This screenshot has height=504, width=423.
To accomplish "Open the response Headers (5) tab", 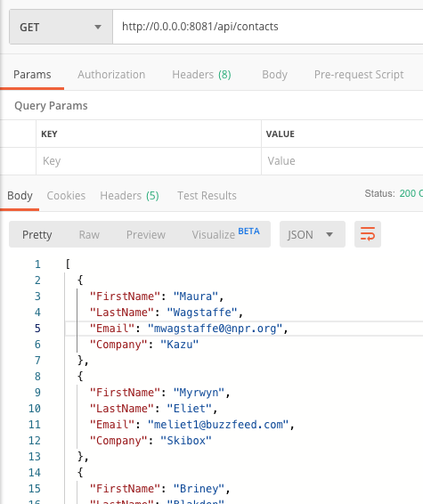I will [x=129, y=196].
